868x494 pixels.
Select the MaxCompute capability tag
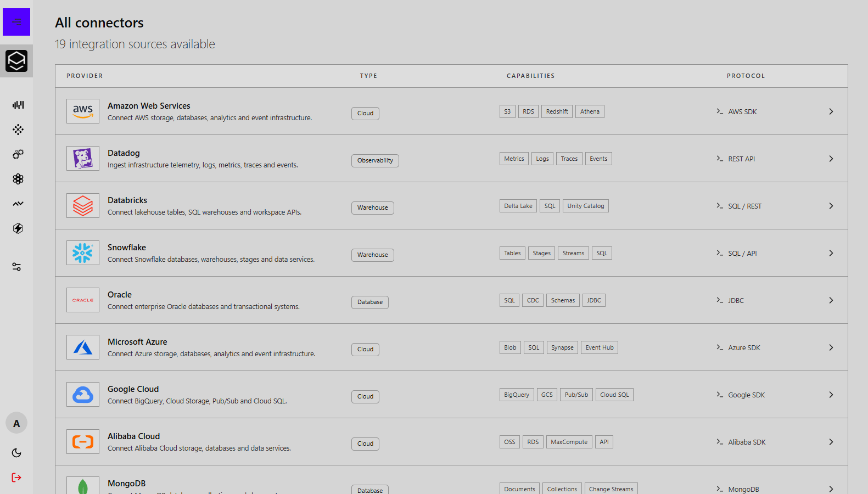pos(569,442)
